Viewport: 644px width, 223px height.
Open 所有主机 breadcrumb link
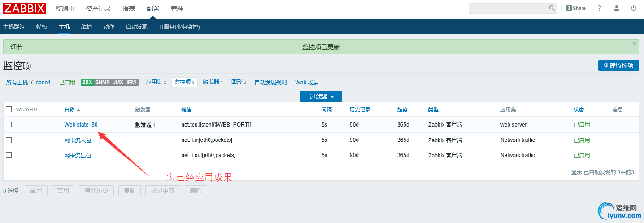[17, 83]
